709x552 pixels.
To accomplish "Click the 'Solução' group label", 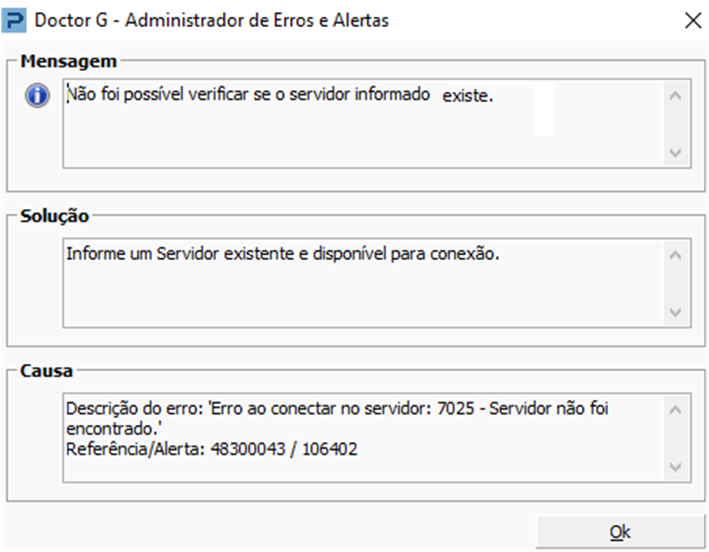I will [x=54, y=216].
